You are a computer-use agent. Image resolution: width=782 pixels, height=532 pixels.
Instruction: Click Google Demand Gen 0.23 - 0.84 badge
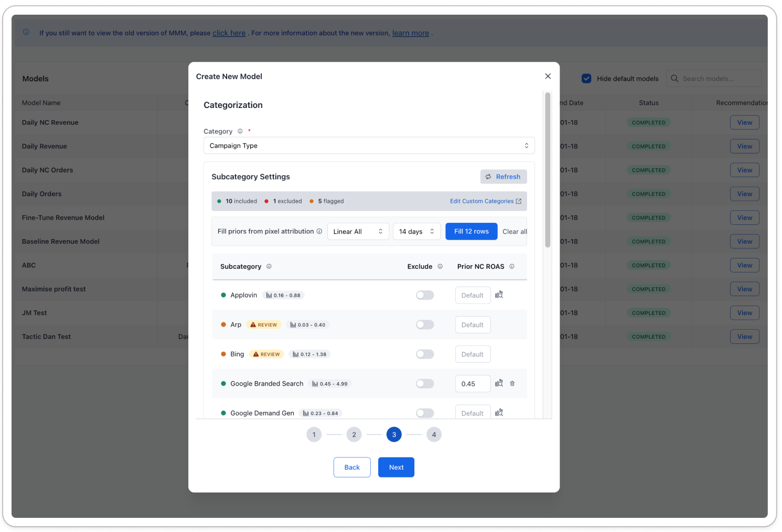320,413
